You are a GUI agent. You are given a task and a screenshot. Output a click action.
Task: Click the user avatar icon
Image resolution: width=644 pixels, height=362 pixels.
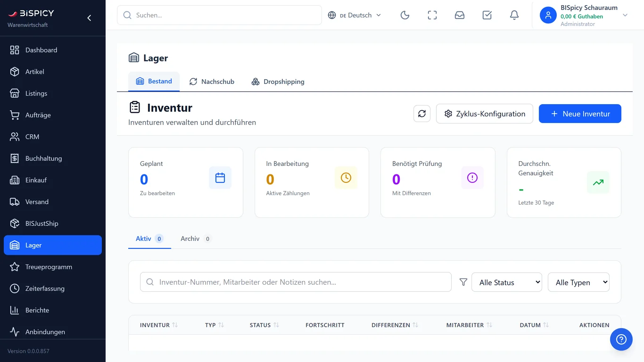548,15
